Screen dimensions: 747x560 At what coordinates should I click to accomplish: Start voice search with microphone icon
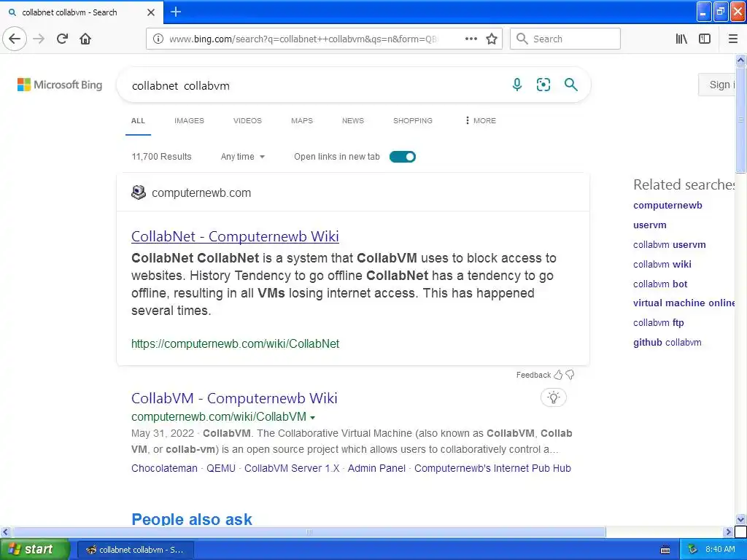(517, 85)
